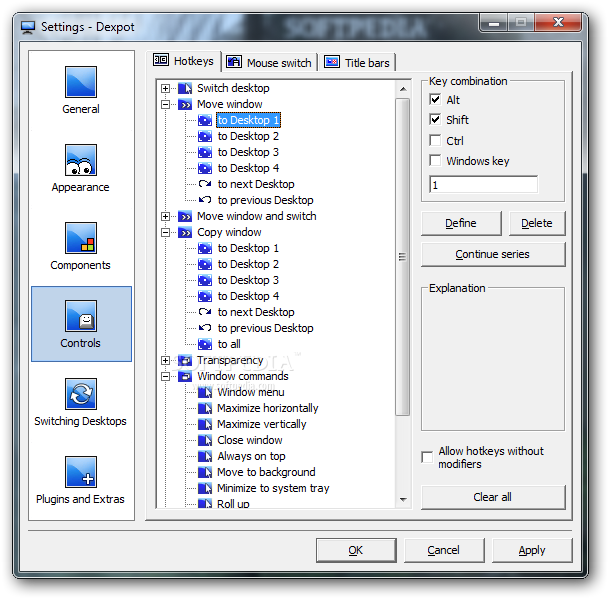Expand the Move window and switch node
This screenshot has height=599, width=609.
tap(165, 216)
